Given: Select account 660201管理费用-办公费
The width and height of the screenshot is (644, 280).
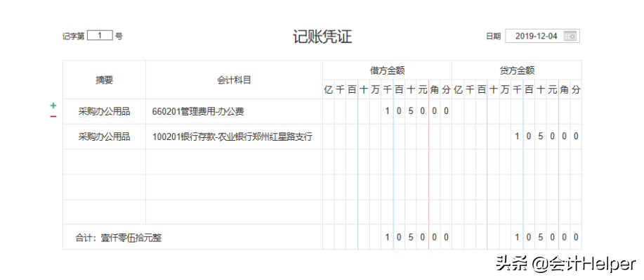Looking at the screenshot, I should tap(198, 111).
